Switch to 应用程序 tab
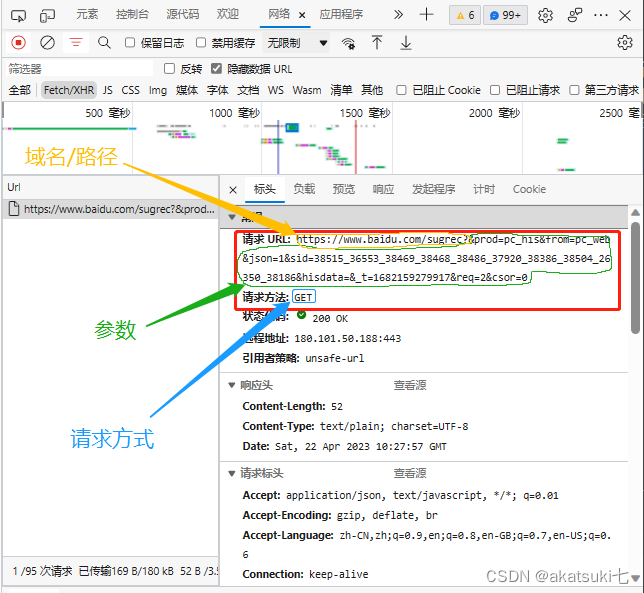Screen dimensions: 644x593 pos(341,14)
